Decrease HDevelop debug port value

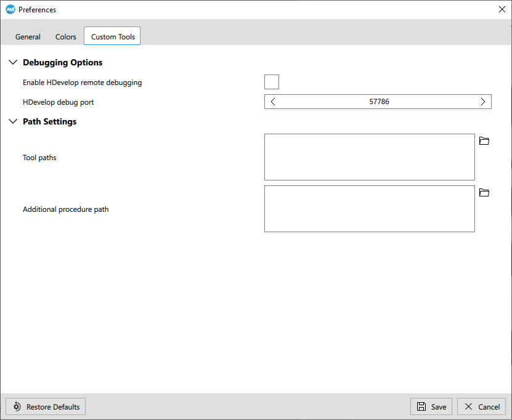click(273, 102)
